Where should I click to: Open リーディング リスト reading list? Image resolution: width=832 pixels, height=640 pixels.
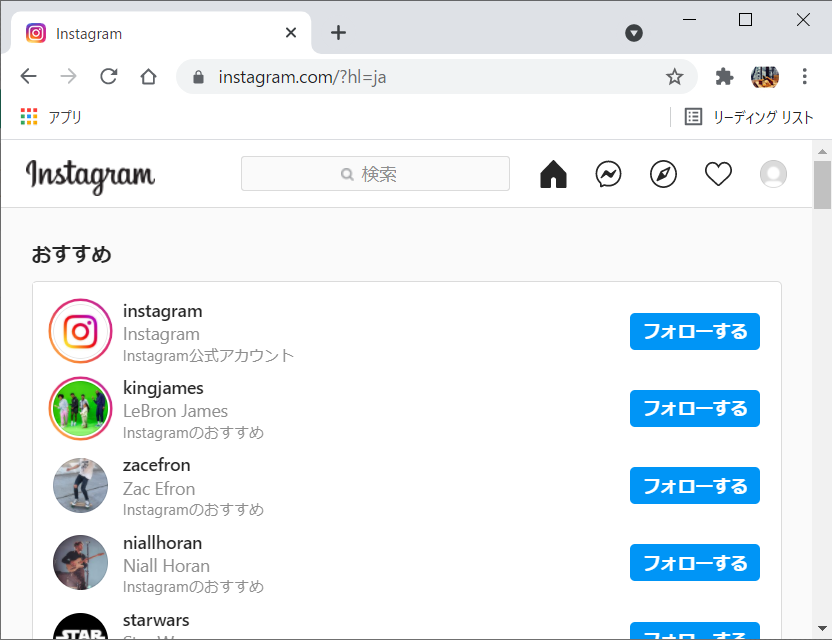coord(749,117)
